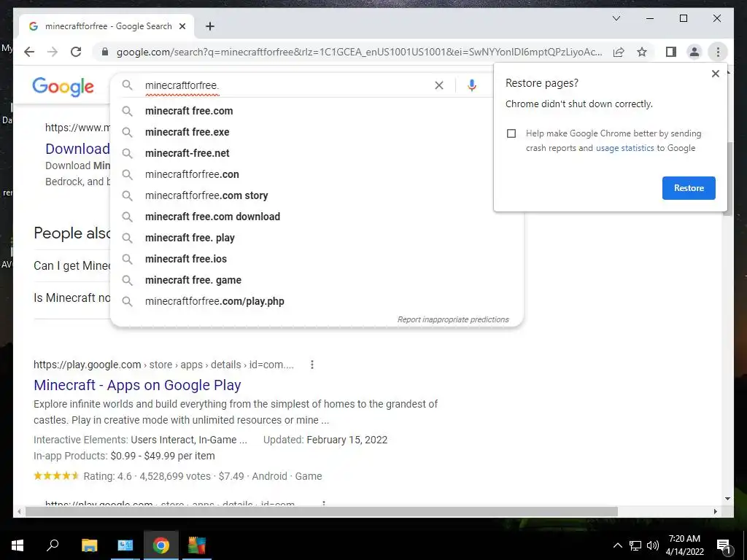Viewport: 747px width, 560px height.
Task: Click the blue Restore button
Action: (689, 188)
